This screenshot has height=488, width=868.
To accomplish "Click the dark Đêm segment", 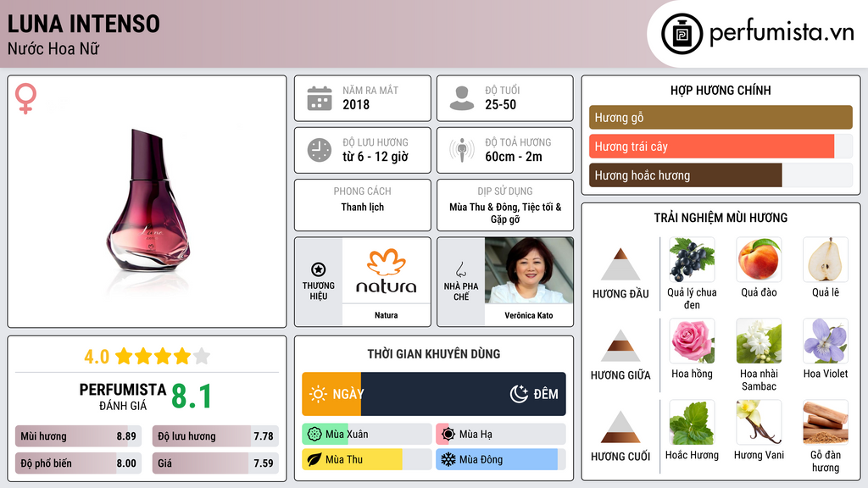I will tap(464, 394).
